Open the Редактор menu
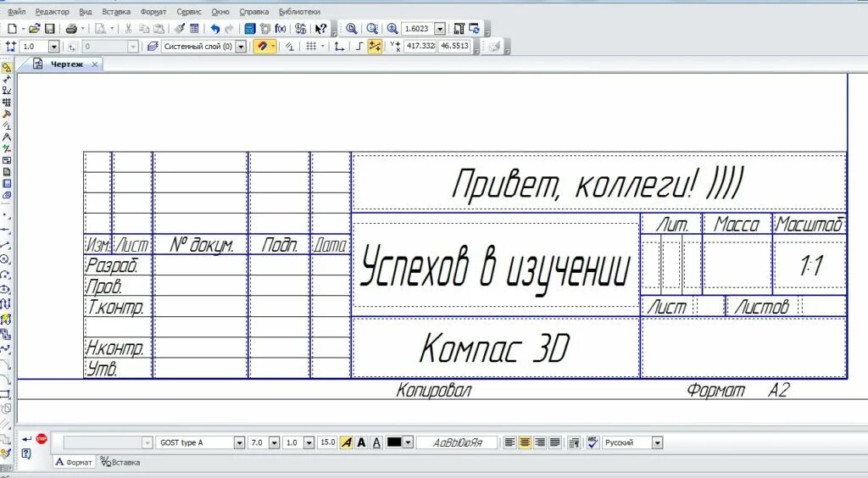 click(x=52, y=12)
